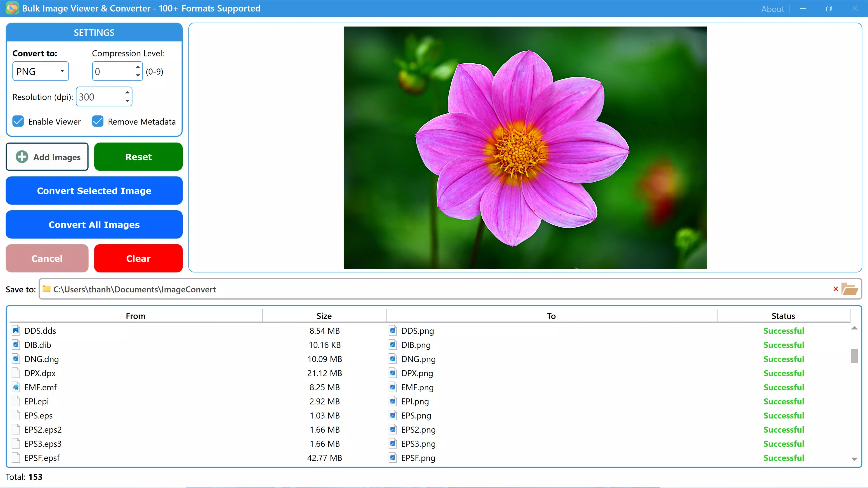
Task: Click the EMF.emf file icon
Action: point(16,387)
